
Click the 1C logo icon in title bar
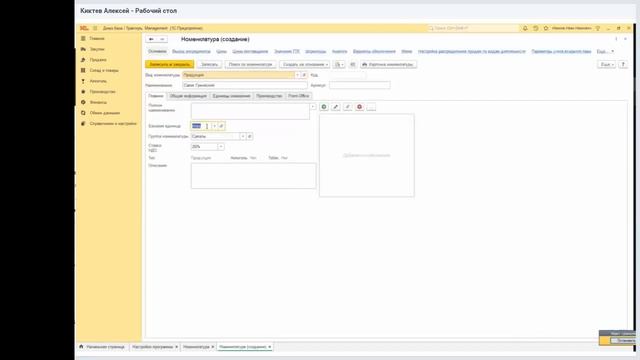coord(84,28)
